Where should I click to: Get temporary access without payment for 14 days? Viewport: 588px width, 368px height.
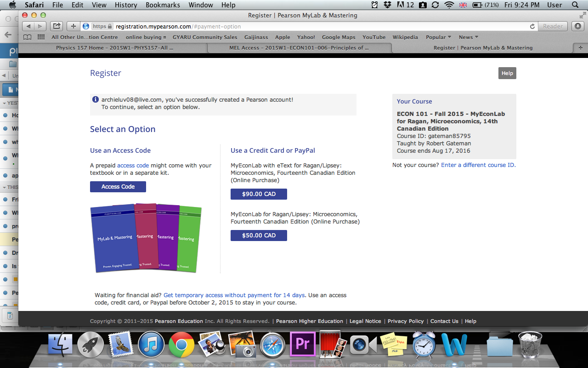point(234,295)
